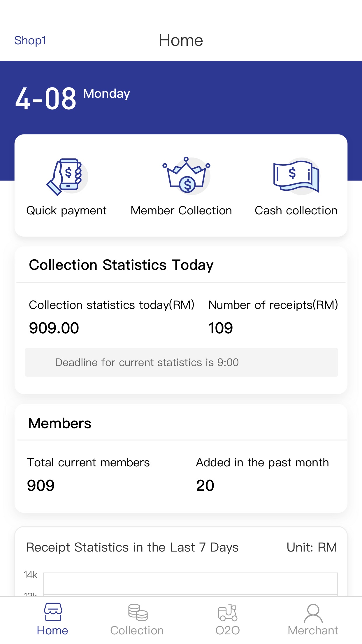Switch to the Merchant tab label
This screenshot has height=644, width=362.
point(313,631)
